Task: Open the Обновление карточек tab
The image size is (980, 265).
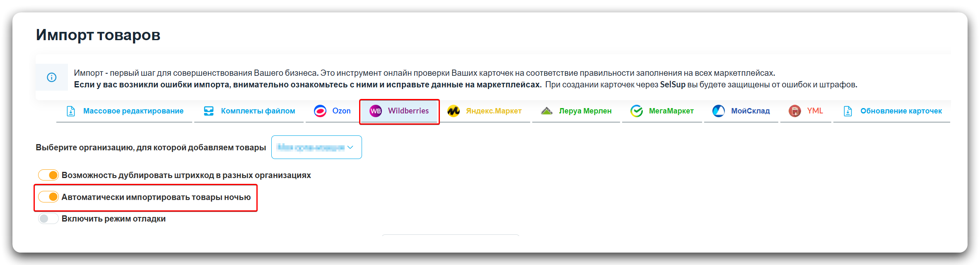Action: tap(901, 111)
